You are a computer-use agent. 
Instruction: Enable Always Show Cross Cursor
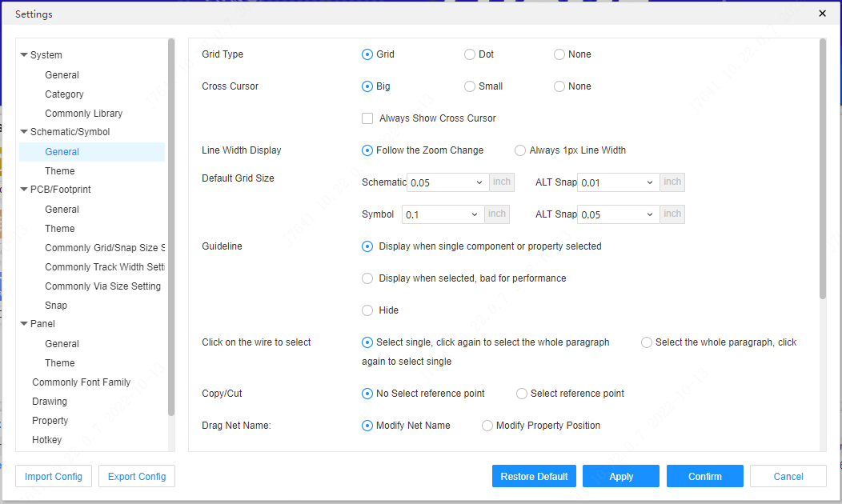pyautogui.click(x=367, y=118)
